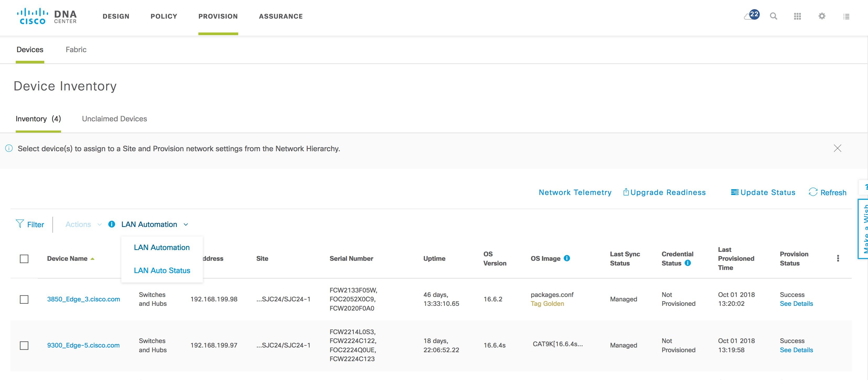Navigate to the ASSURANCE menu
Viewport: 868px width, 380px height.
click(x=281, y=16)
